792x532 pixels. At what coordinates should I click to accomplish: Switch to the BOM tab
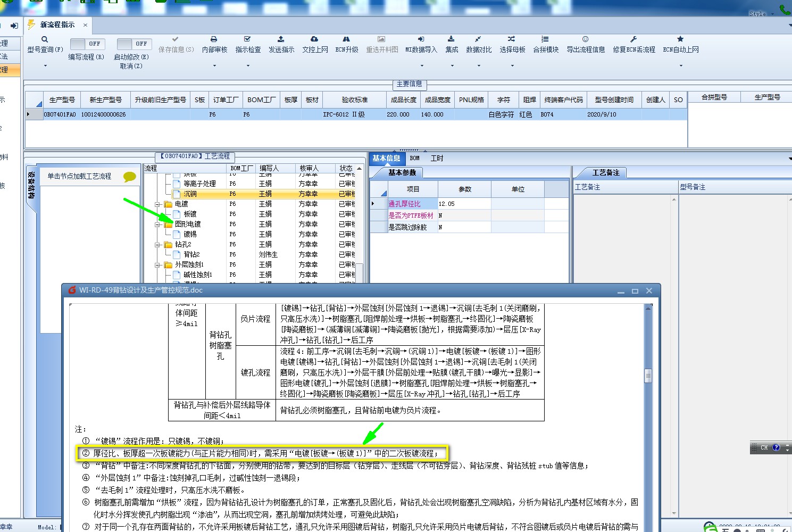point(415,158)
